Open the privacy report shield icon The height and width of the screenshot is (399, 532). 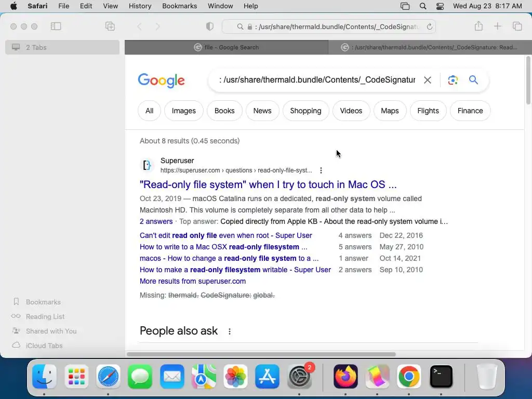pos(210,26)
